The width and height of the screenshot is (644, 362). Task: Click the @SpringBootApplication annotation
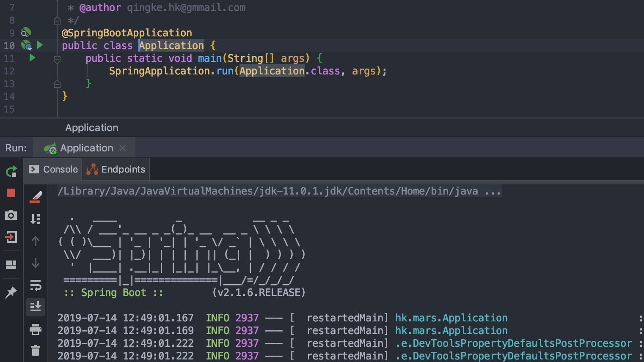(x=127, y=33)
